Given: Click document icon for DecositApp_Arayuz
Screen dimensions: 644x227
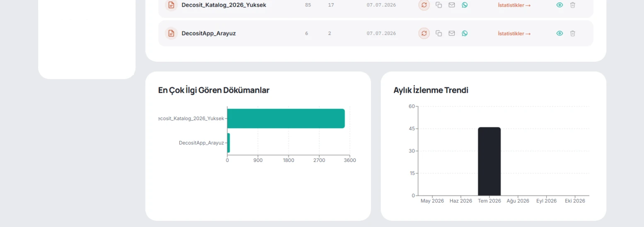Looking at the screenshot, I should click(171, 33).
